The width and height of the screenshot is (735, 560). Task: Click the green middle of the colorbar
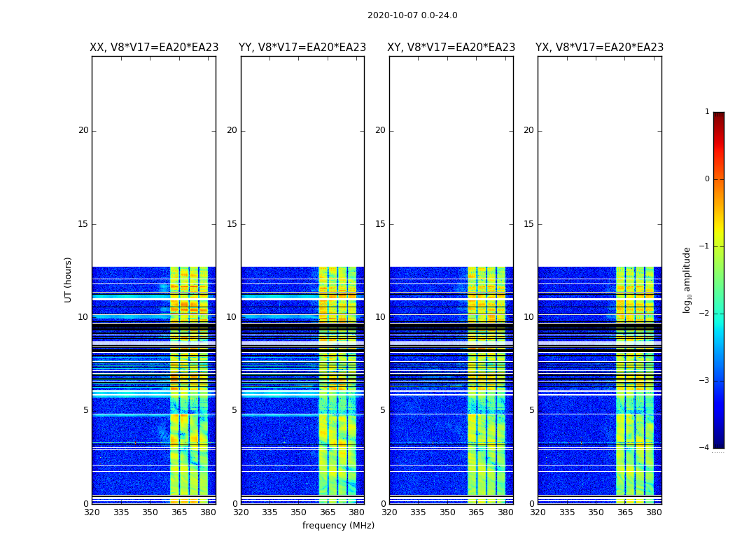pos(719,281)
